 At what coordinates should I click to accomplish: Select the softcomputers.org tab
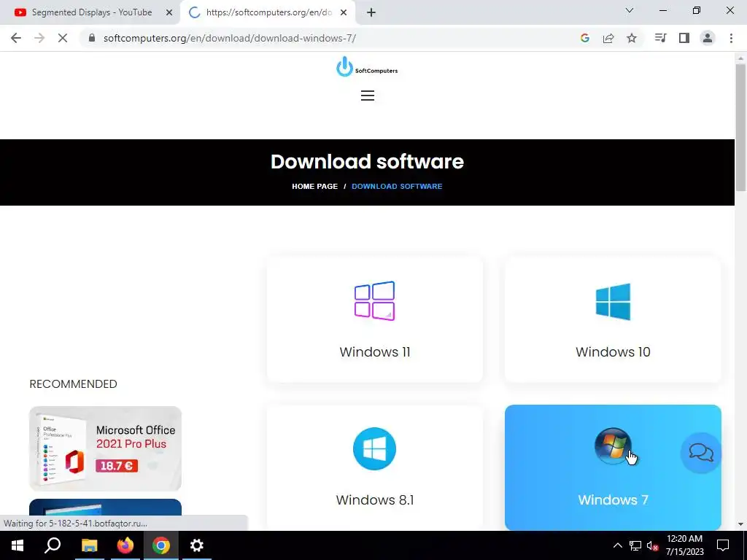267,12
